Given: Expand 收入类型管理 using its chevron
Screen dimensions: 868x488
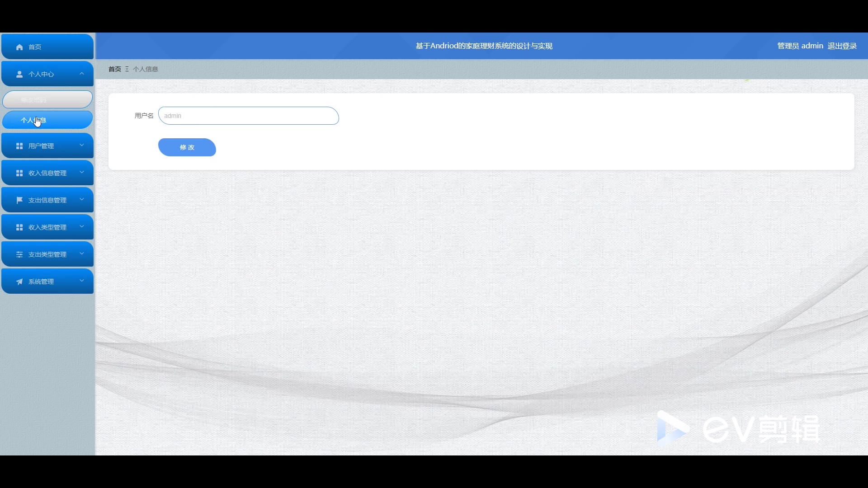Looking at the screenshot, I should [x=82, y=226].
